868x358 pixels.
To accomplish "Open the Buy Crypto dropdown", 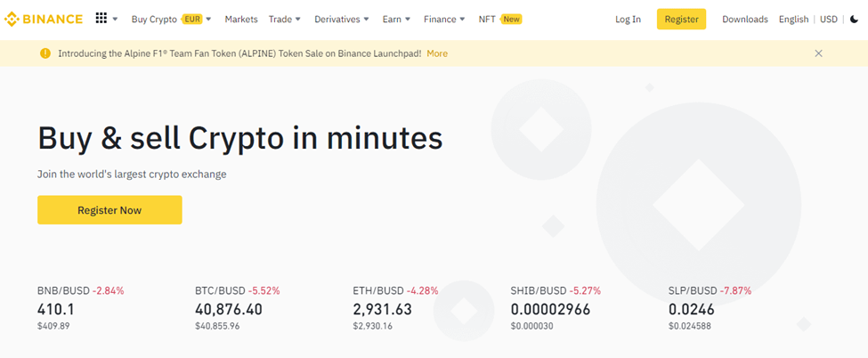I will click(172, 19).
